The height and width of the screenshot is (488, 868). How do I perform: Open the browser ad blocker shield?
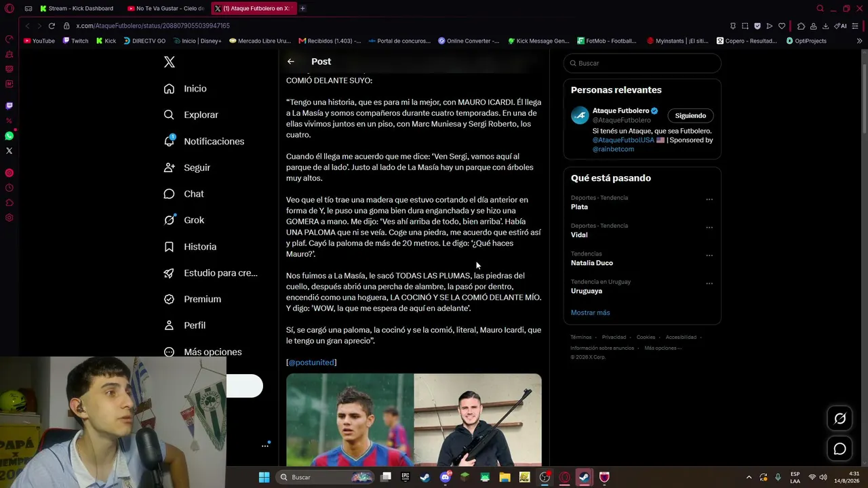click(x=757, y=26)
